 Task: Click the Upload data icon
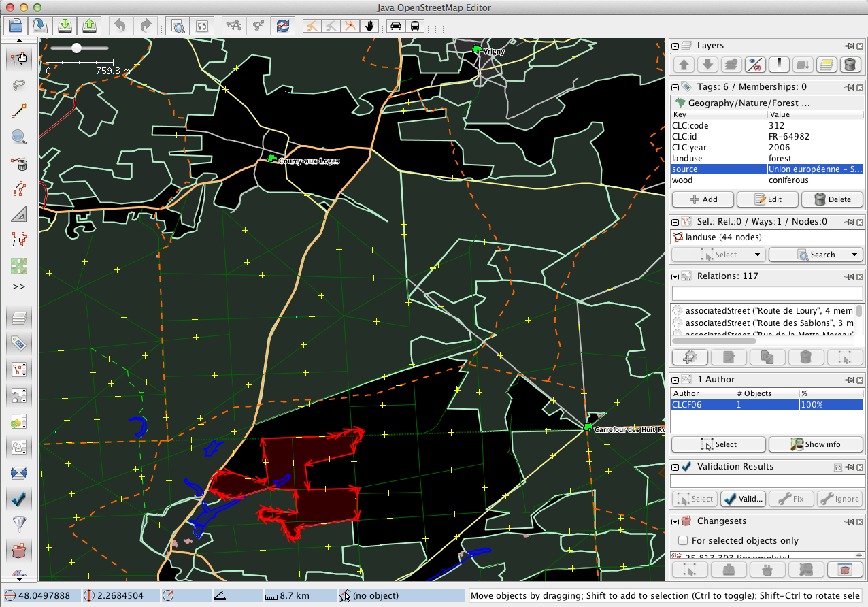tap(89, 26)
